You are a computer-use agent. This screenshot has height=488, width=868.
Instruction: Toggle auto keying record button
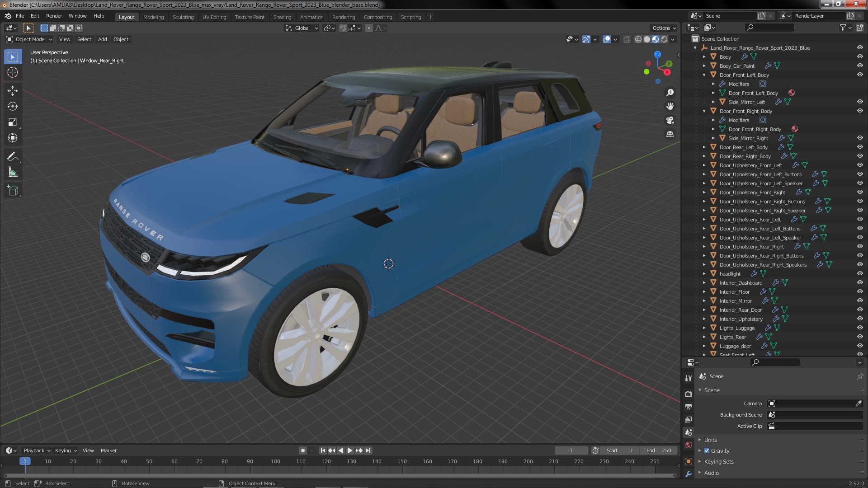[x=303, y=450]
